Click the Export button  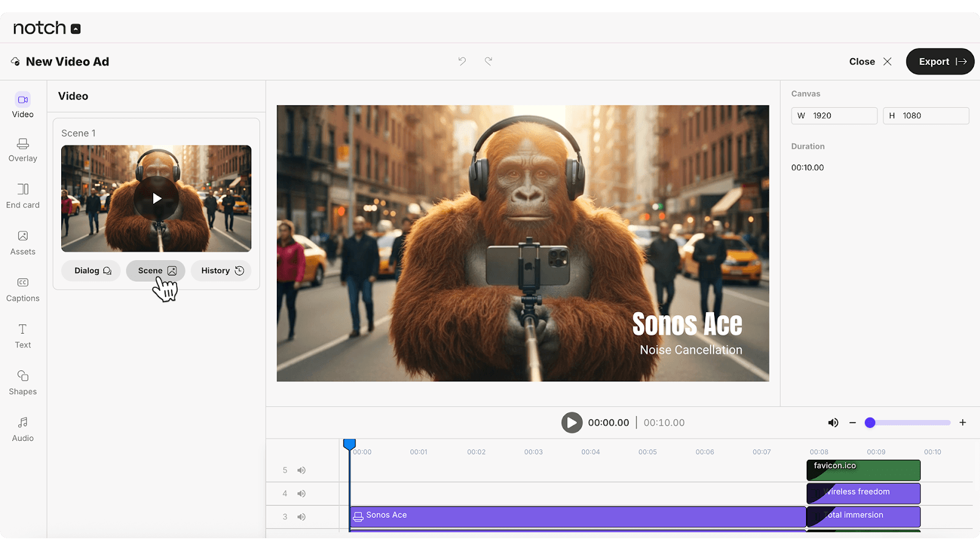click(940, 61)
